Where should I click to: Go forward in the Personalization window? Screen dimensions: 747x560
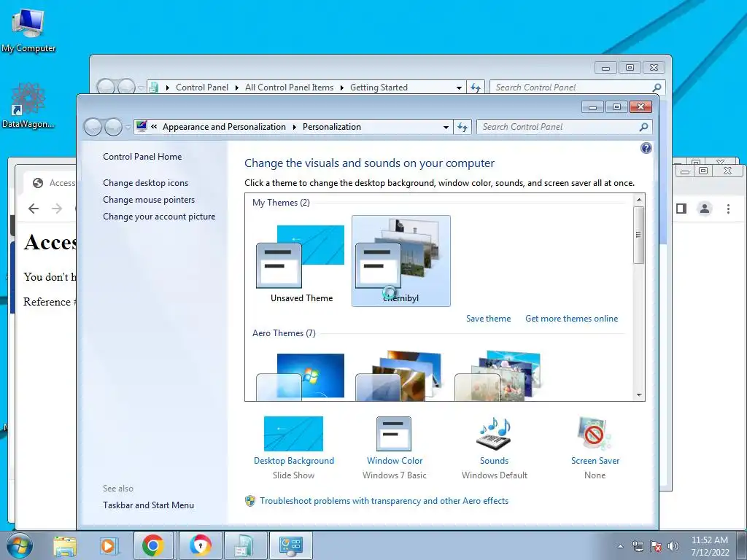click(113, 127)
